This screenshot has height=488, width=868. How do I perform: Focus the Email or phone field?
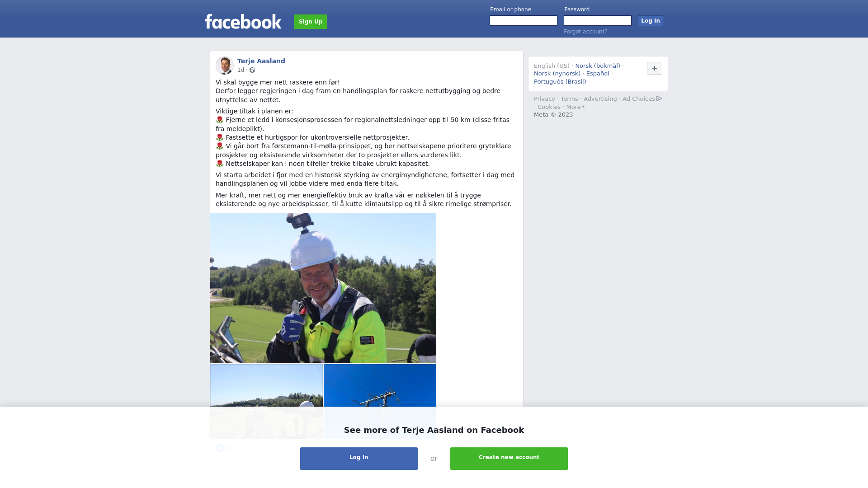pyautogui.click(x=524, y=21)
